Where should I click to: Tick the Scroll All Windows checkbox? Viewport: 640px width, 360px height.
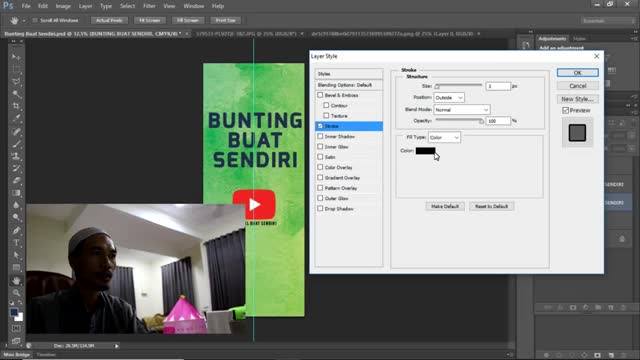click(35, 20)
